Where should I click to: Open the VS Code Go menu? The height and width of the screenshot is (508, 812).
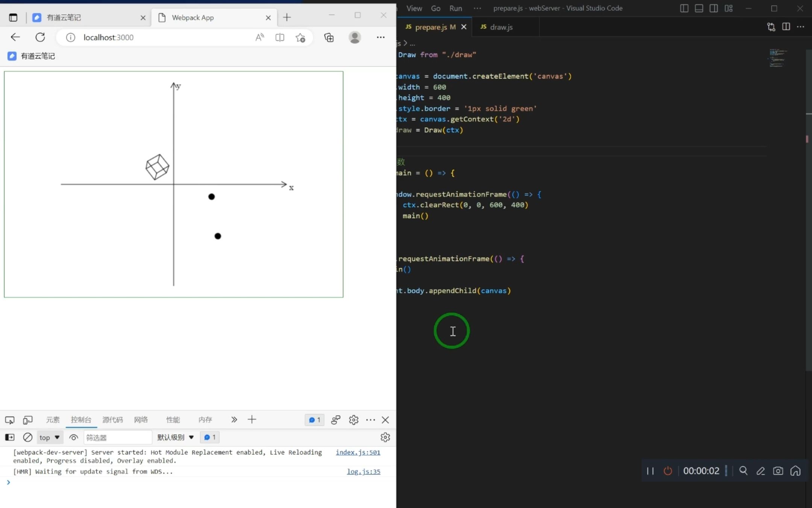436,8
